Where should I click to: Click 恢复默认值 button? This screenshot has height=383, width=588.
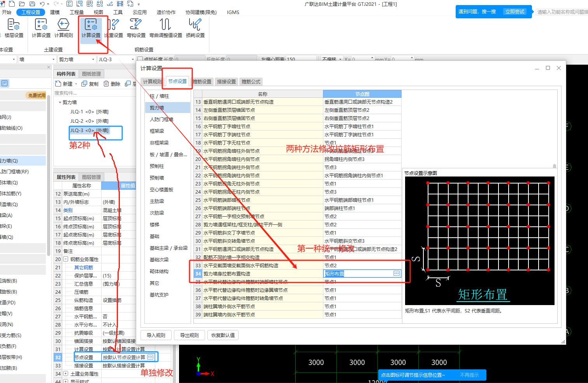[x=223, y=335]
